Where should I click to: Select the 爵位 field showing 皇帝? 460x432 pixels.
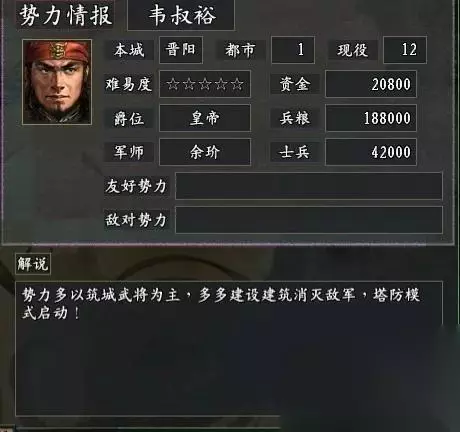pos(205,118)
